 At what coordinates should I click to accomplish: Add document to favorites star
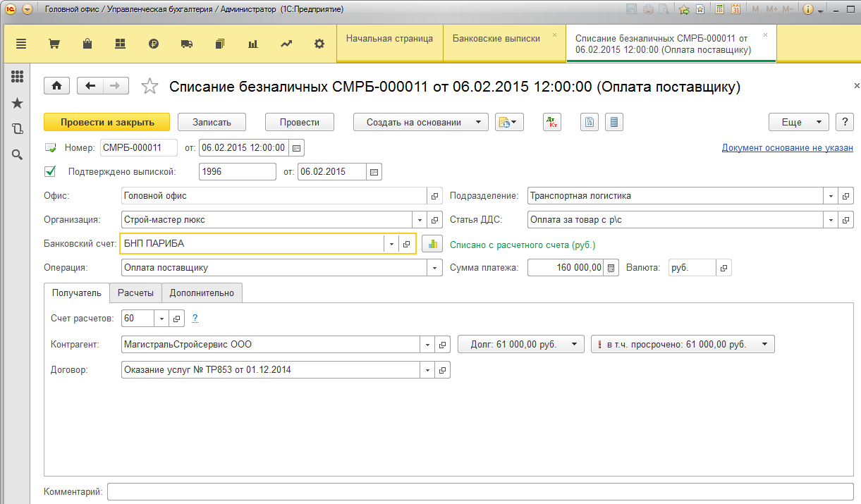click(x=149, y=86)
